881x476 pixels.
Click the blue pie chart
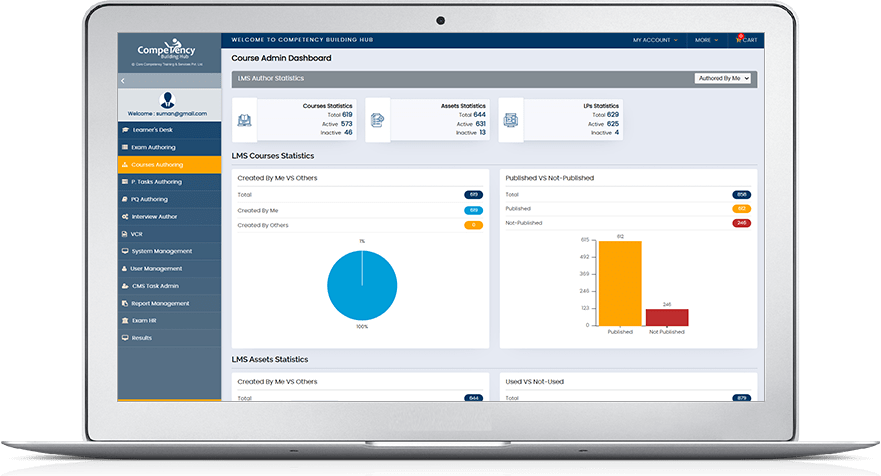(x=361, y=285)
